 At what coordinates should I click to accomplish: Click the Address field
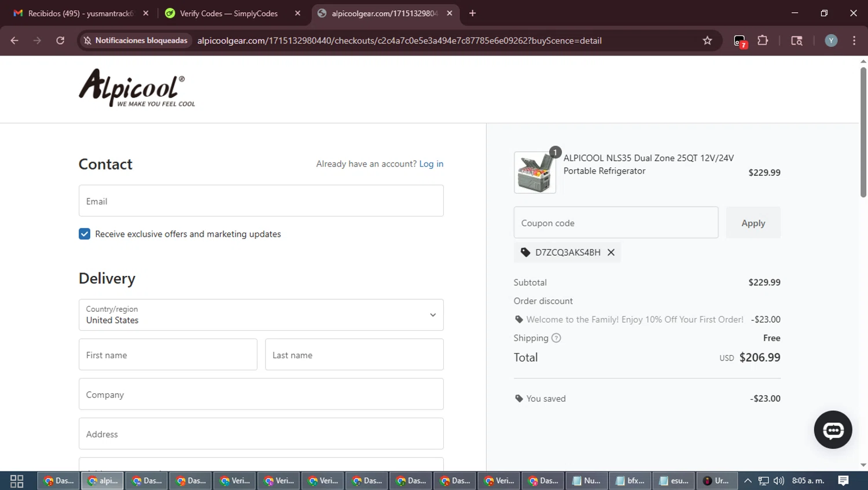coord(261,433)
